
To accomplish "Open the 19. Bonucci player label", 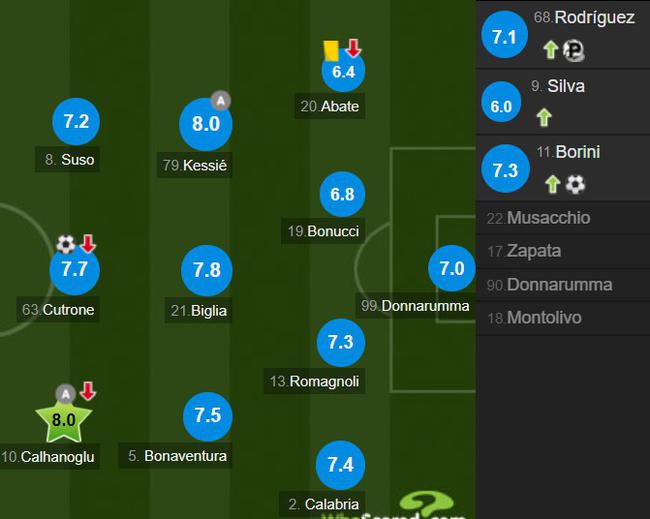I will coord(323,231).
